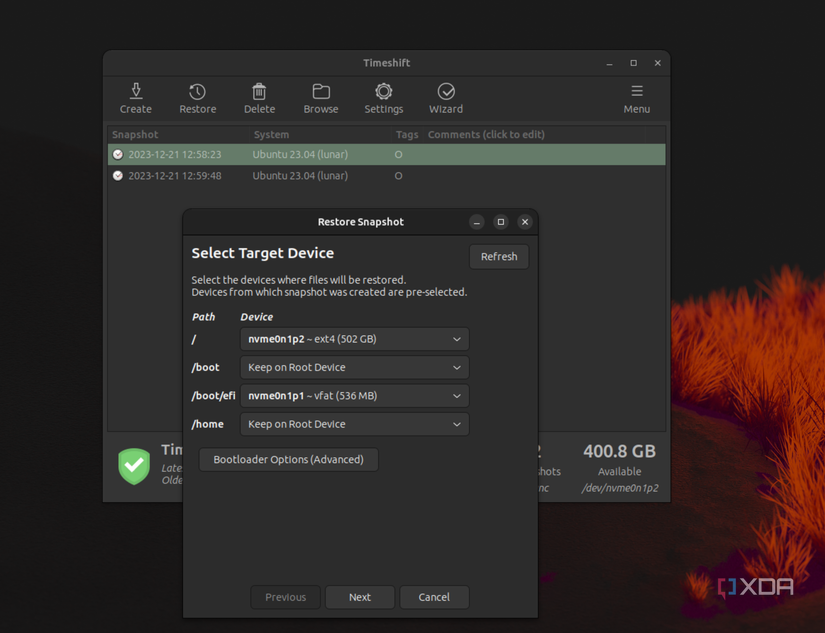Proceed with restore by clicking Next
The height and width of the screenshot is (633, 825).
click(x=359, y=597)
